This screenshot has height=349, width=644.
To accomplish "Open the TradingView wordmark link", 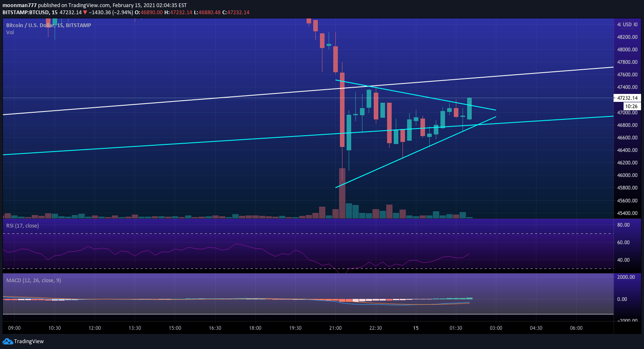I will 29,341.
